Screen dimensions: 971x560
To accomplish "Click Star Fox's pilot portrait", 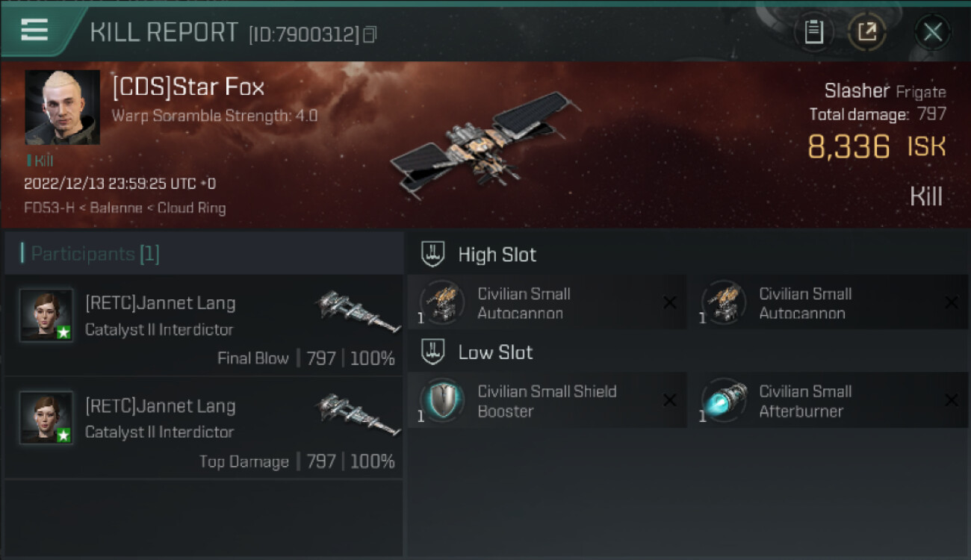I will point(62,108).
